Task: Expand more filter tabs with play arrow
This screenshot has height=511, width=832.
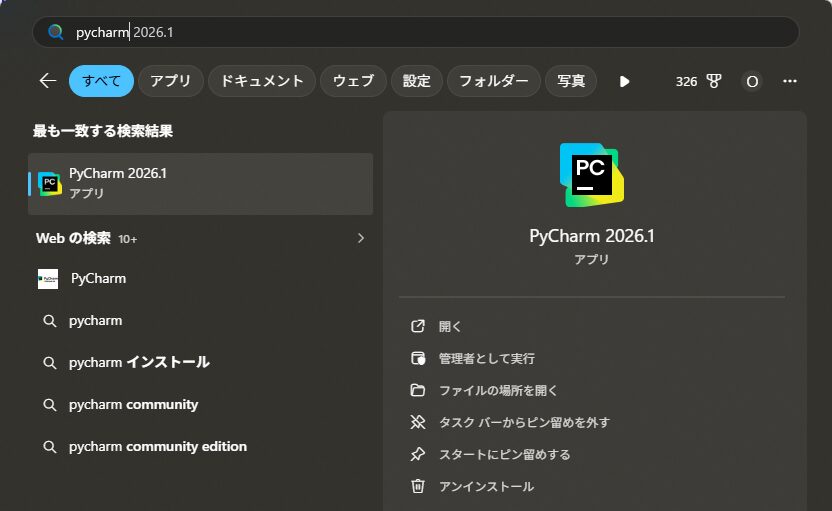Action: [625, 81]
